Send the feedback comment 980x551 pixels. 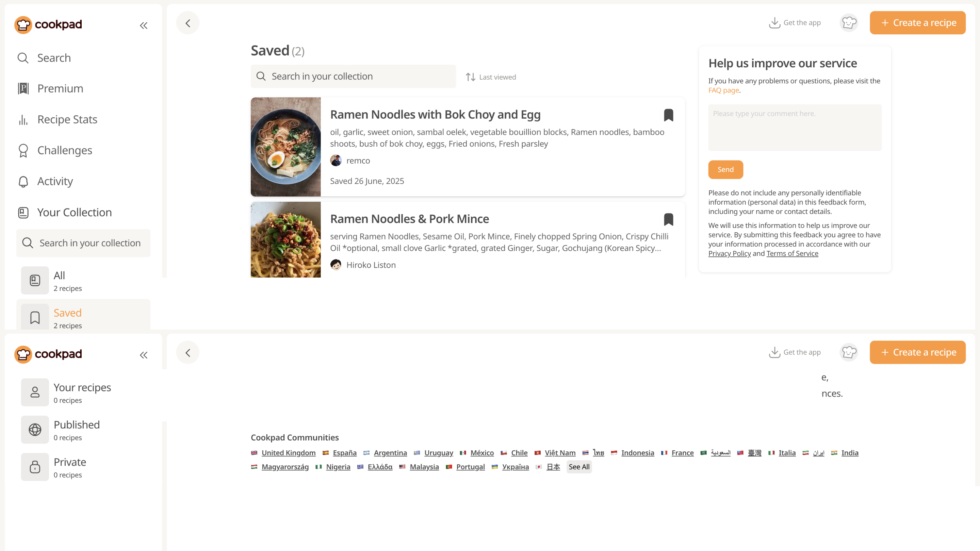coord(725,170)
